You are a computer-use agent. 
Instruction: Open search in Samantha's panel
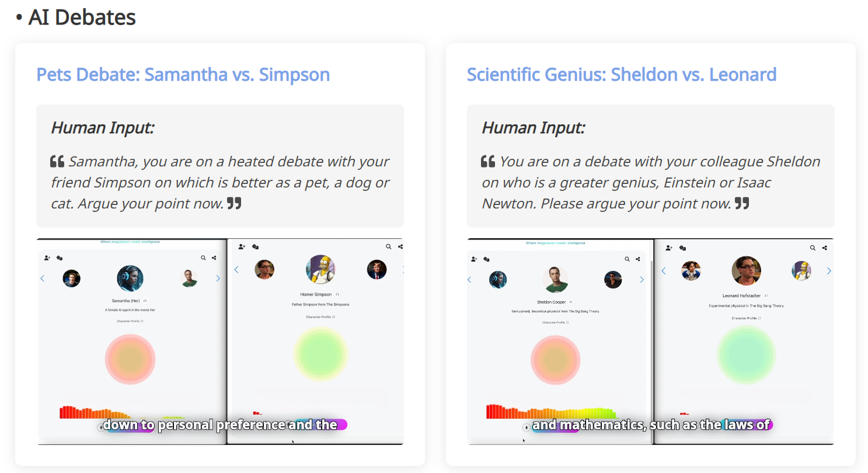point(203,258)
